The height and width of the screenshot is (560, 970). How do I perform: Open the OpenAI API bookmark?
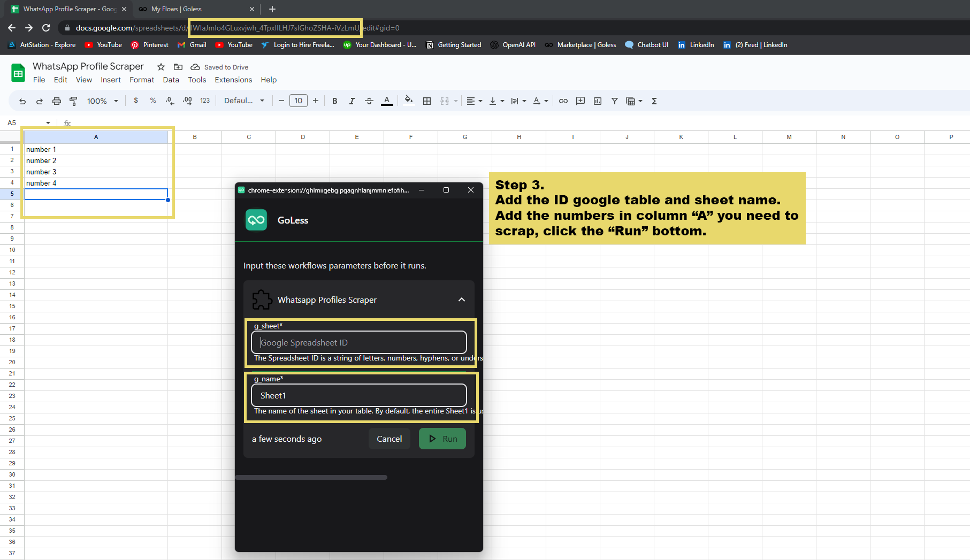(513, 45)
